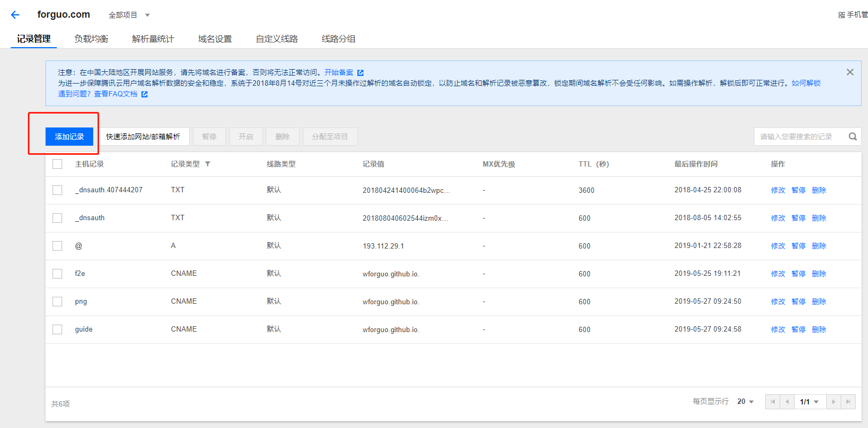The width and height of the screenshot is (868, 428).
Task: Click the 最后操作时间 column header
Action: point(696,164)
